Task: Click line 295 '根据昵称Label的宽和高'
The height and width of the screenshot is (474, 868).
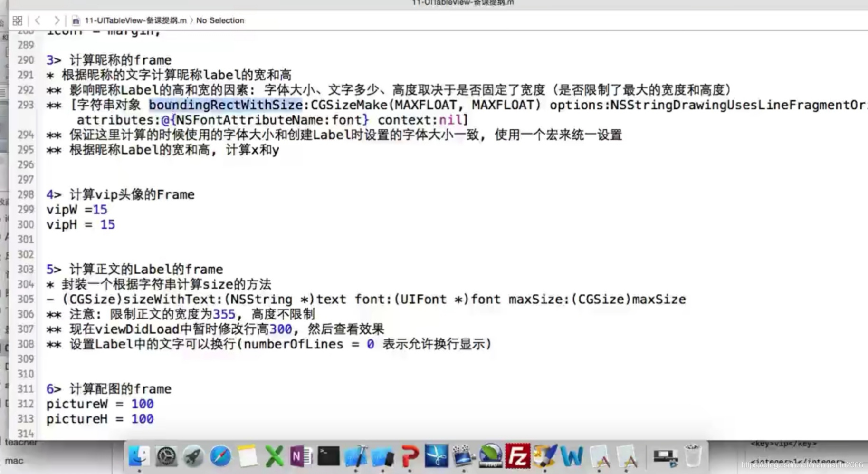Action: point(163,150)
